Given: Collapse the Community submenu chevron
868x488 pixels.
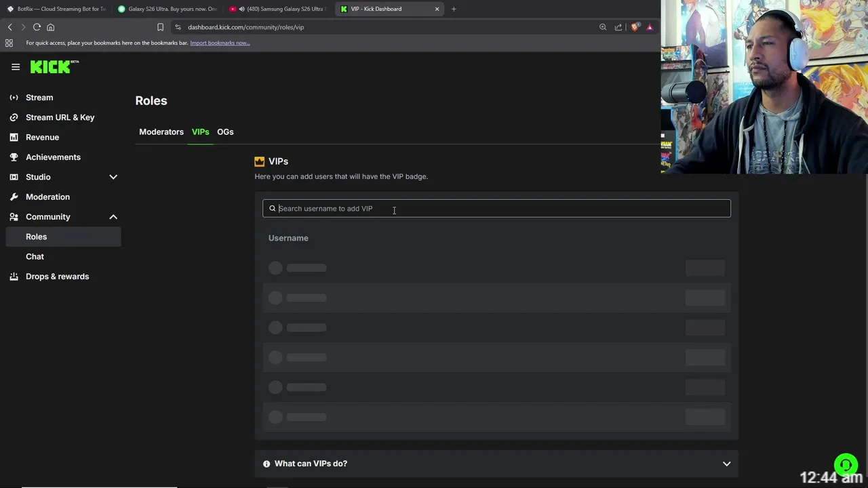Looking at the screenshot, I should (113, 217).
